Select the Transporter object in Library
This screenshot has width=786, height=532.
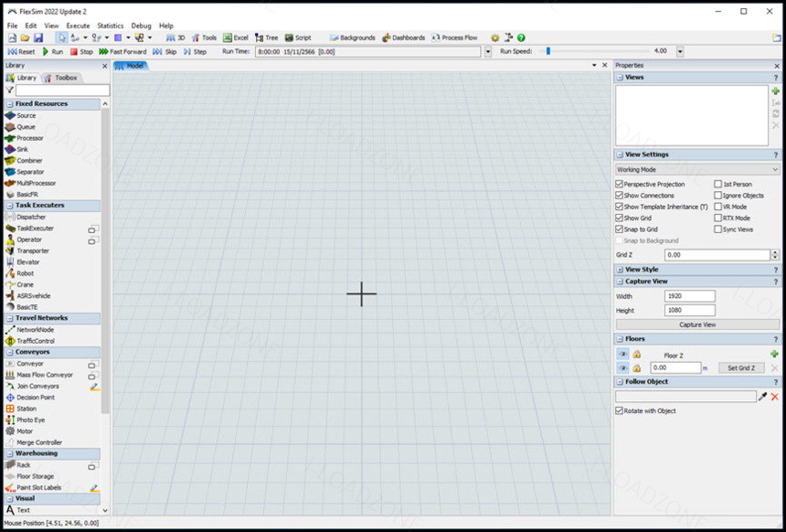click(33, 250)
